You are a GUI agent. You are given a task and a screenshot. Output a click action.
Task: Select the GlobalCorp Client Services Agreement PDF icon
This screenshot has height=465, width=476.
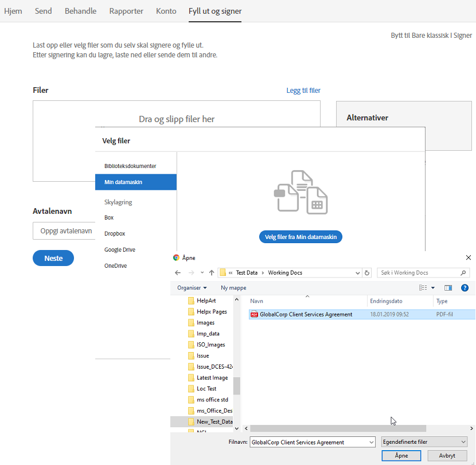coord(254,314)
